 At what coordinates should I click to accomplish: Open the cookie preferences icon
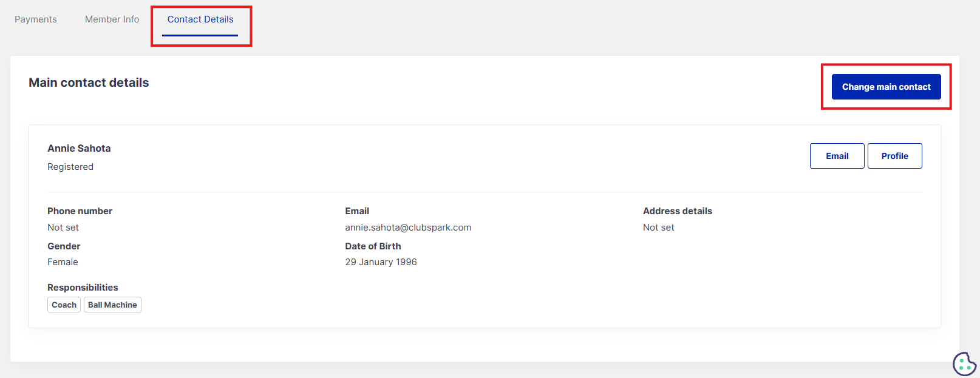click(964, 364)
